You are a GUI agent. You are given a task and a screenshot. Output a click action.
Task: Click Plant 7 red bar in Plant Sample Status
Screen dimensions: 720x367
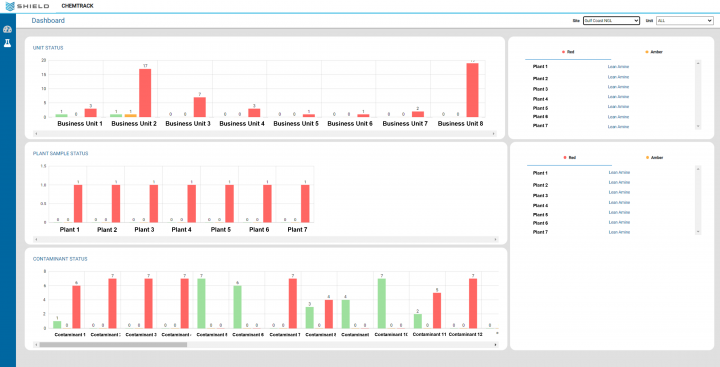coord(305,203)
